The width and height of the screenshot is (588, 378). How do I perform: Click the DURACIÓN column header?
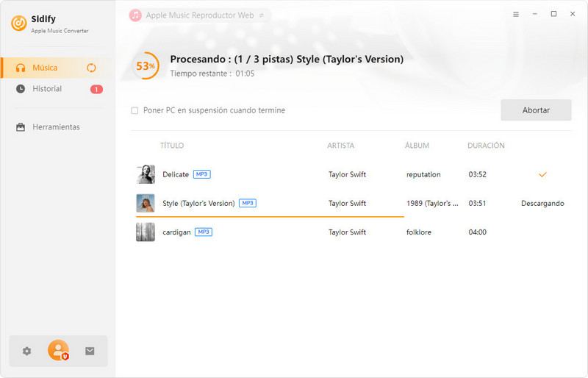(x=486, y=146)
